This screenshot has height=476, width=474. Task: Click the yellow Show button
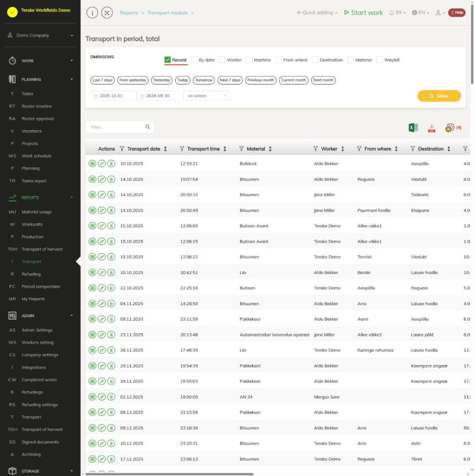click(439, 96)
